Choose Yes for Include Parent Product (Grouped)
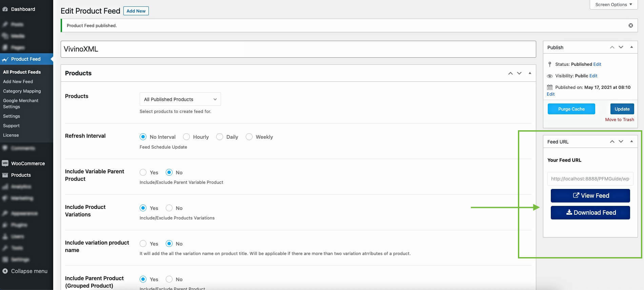 [x=143, y=279]
